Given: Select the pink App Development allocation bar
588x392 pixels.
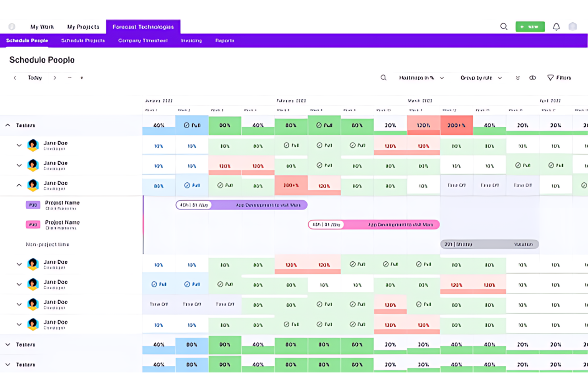Looking at the screenshot, I should pos(374,225).
